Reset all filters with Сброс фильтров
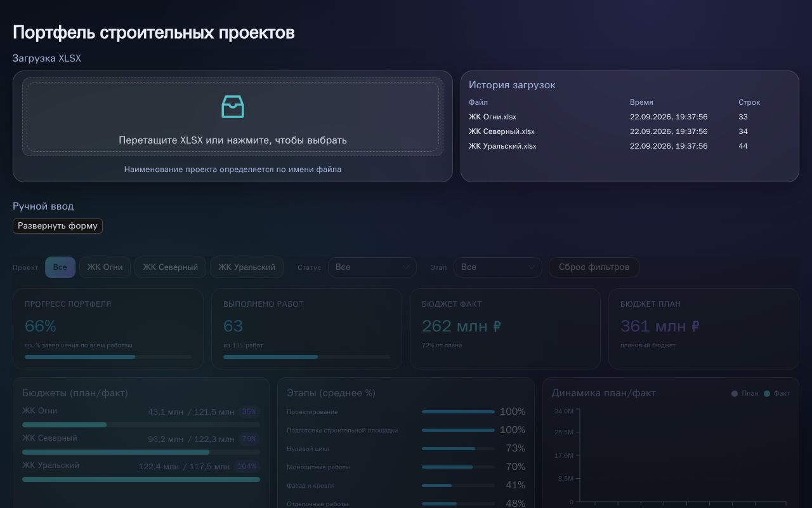 [x=594, y=267]
